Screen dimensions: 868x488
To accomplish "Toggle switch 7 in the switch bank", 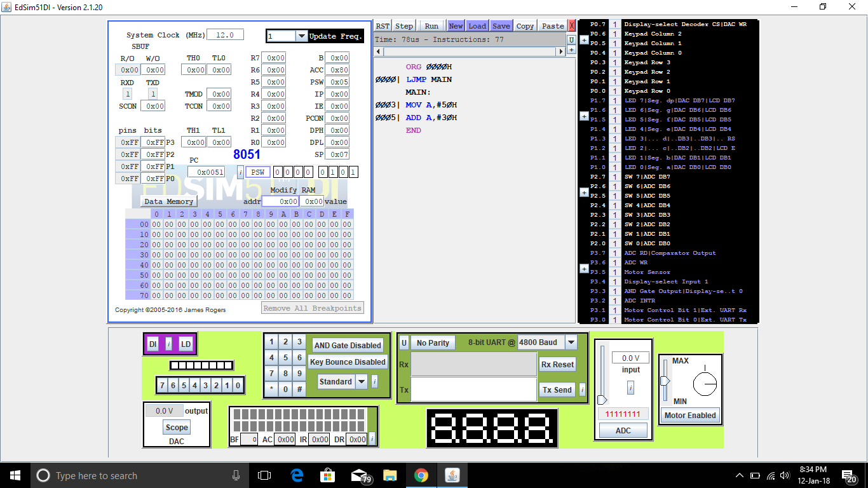I will [163, 385].
